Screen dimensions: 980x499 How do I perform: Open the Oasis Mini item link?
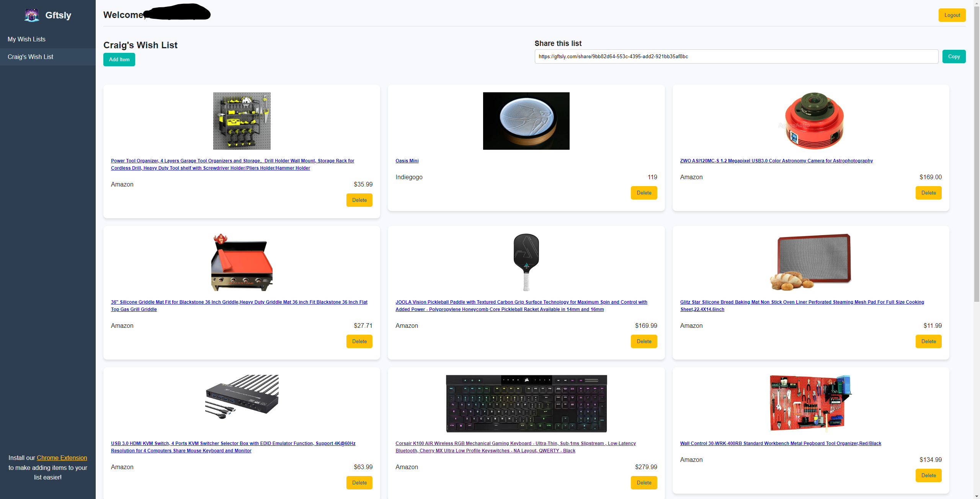point(407,161)
